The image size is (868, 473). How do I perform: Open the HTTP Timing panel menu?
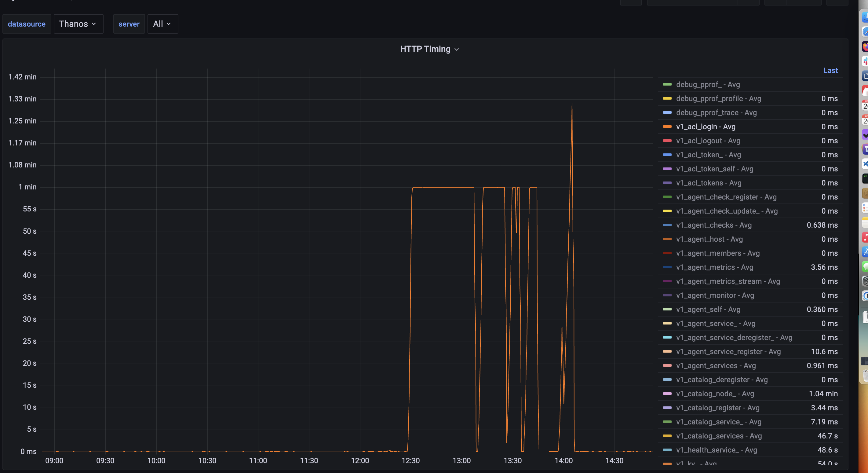[x=457, y=49]
